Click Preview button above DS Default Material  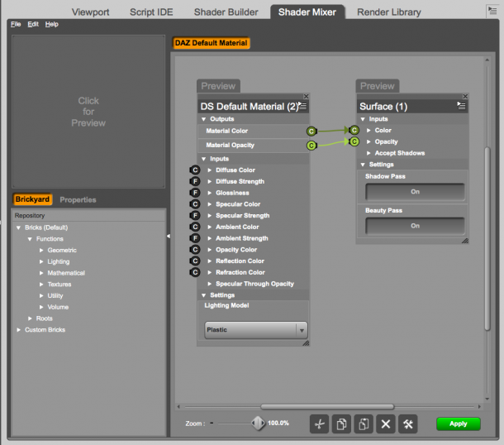click(218, 86)
